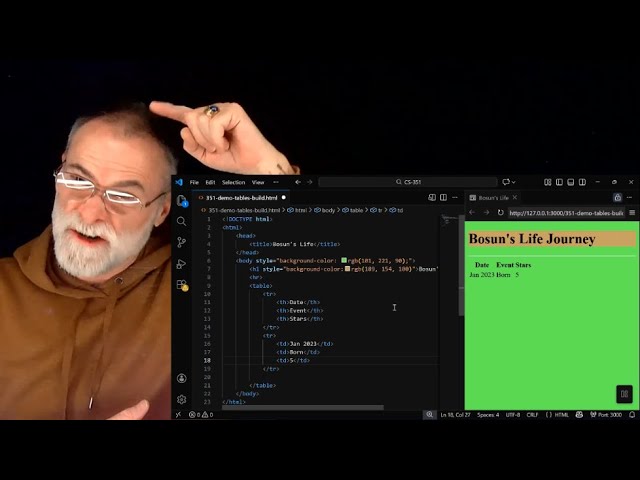Go forward with title bar arrow

pyautogui.click(x=309, y=182)
